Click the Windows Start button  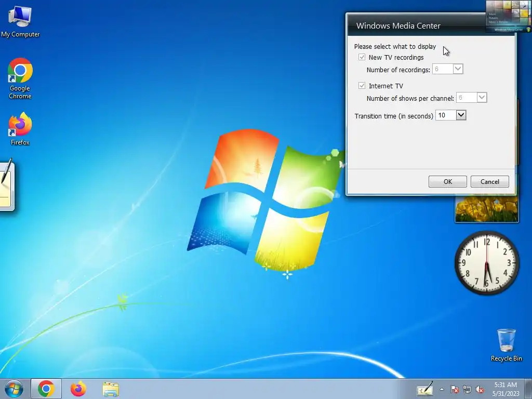pyautogui.click(x=14, y=389)
